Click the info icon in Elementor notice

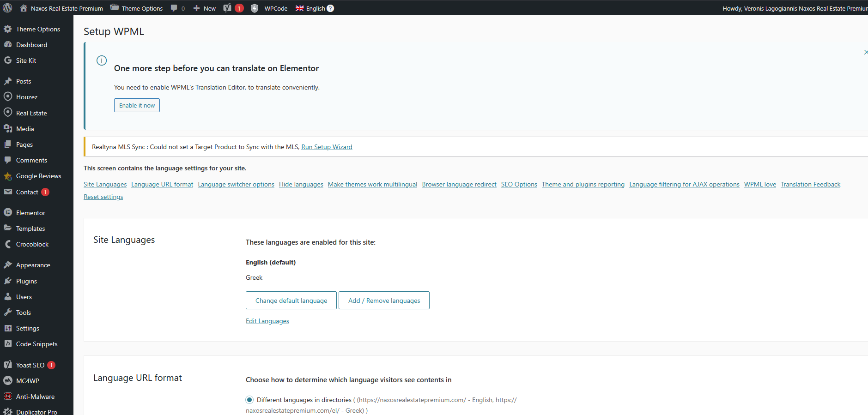(102, 60)
